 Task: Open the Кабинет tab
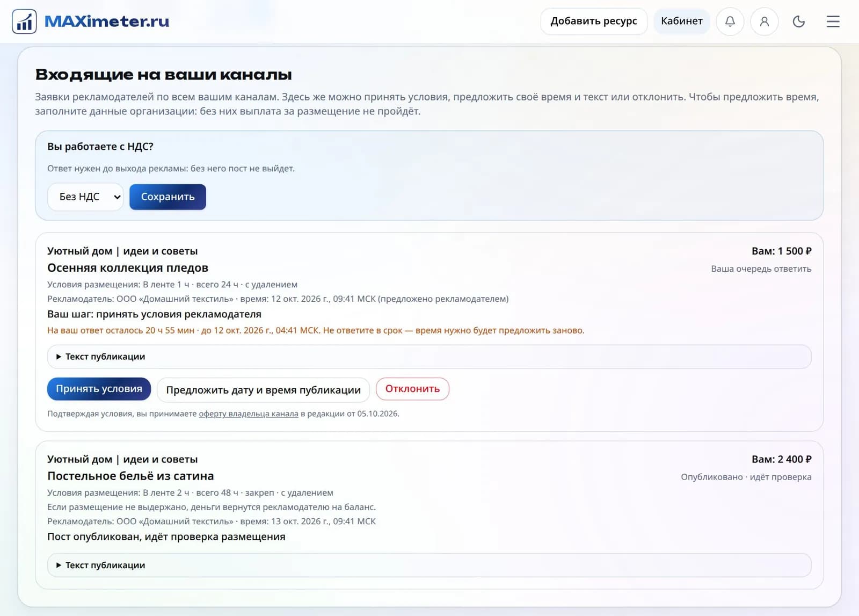click(682, 21)
